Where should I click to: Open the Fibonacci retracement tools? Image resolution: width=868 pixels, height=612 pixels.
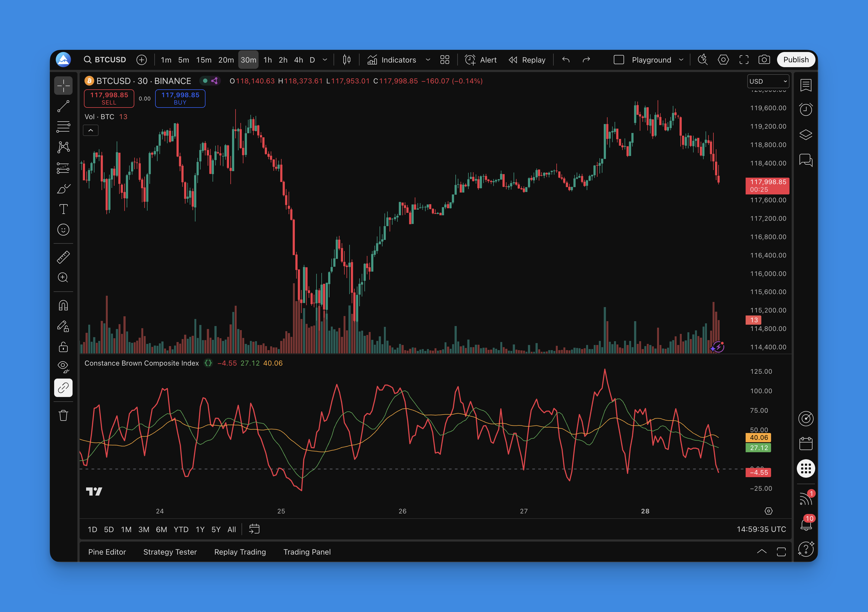pos(63,127)
